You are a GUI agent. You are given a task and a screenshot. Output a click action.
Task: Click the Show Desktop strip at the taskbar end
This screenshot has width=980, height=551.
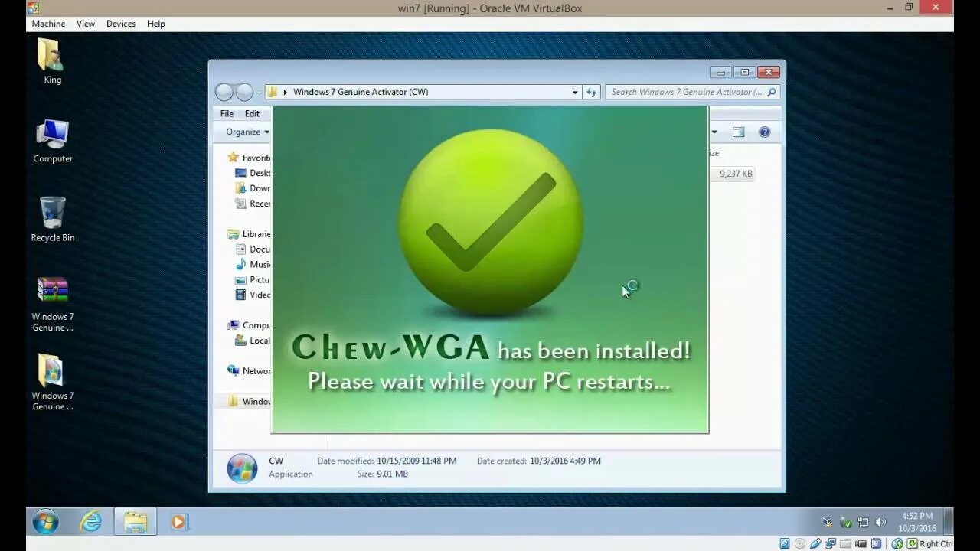point(949,522)
